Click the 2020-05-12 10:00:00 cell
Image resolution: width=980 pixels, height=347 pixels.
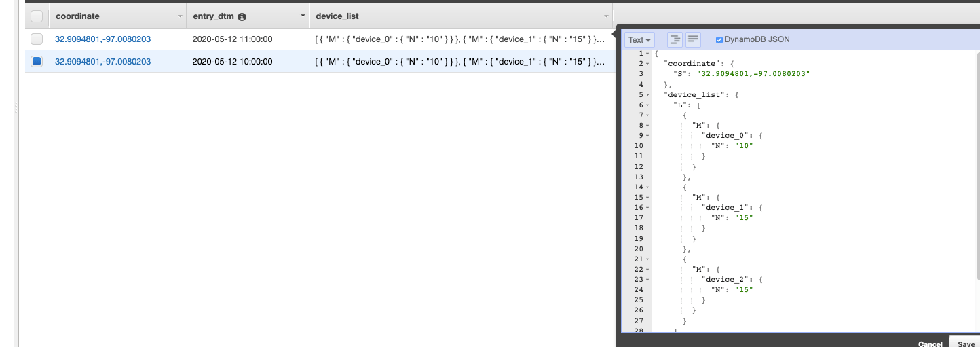tap(233, 61)
